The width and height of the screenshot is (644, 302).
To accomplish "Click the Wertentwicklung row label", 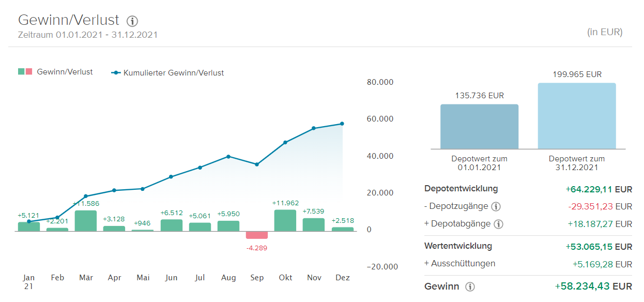I will 458,246.
